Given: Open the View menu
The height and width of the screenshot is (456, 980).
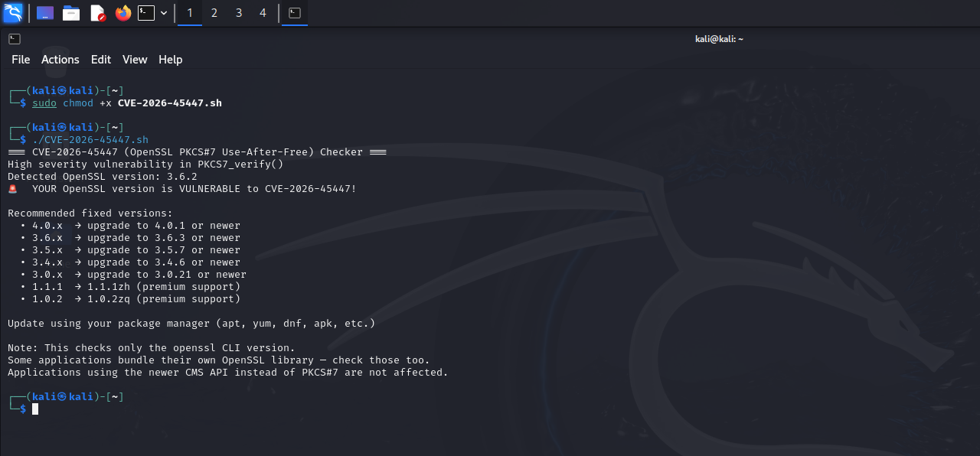Looking at the screenshot, I should [135, 60].
